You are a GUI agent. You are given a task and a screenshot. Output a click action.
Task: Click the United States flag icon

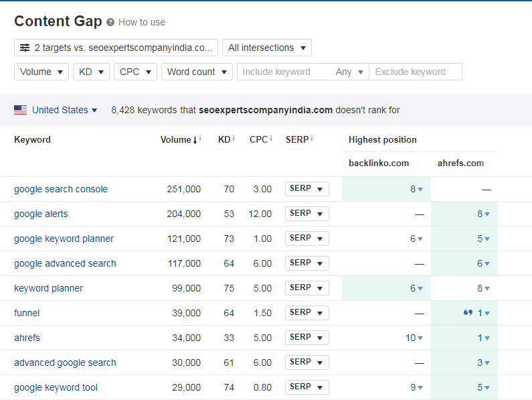tap(20, 110)
